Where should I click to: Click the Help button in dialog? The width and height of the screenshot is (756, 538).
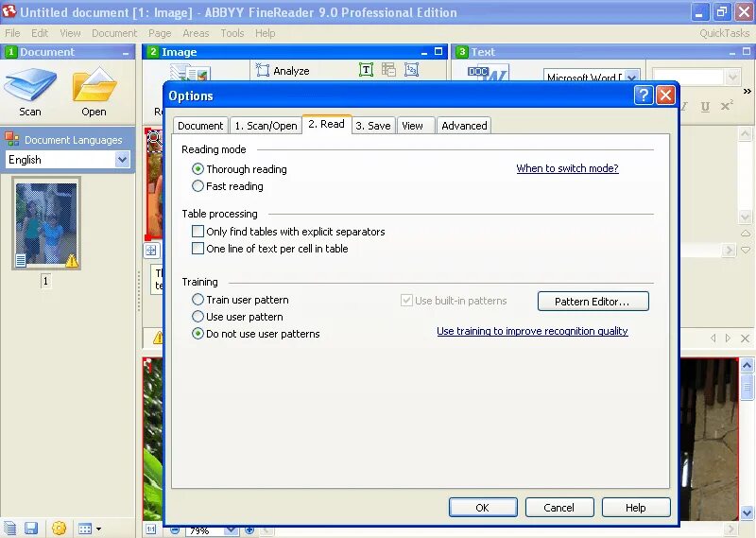(x=635, y=507)
